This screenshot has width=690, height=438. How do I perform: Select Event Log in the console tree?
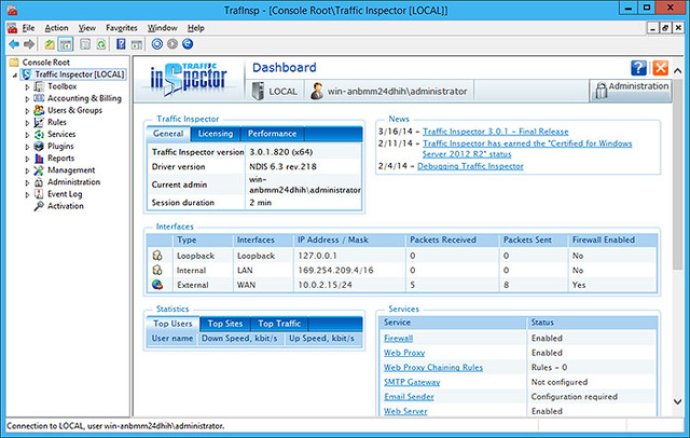coord(64,194)
